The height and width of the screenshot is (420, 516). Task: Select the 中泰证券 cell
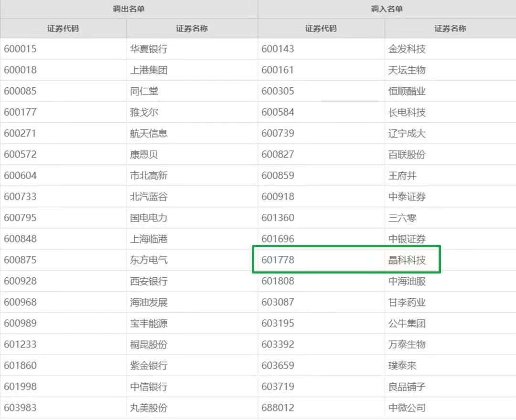pos(416,197)
